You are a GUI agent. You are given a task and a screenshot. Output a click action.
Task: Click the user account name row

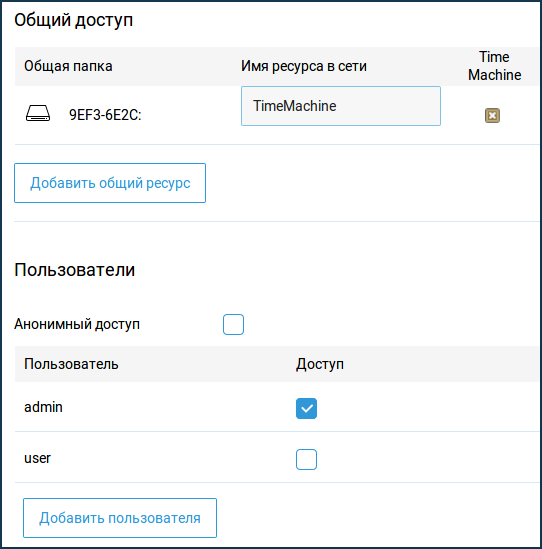click(37, 458)
